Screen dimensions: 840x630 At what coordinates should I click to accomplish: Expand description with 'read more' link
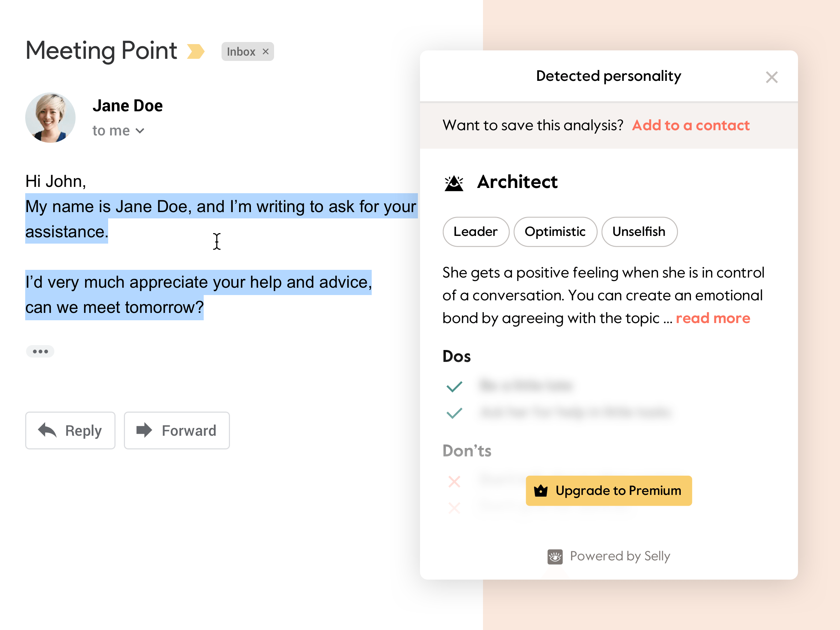coord(713,318)
